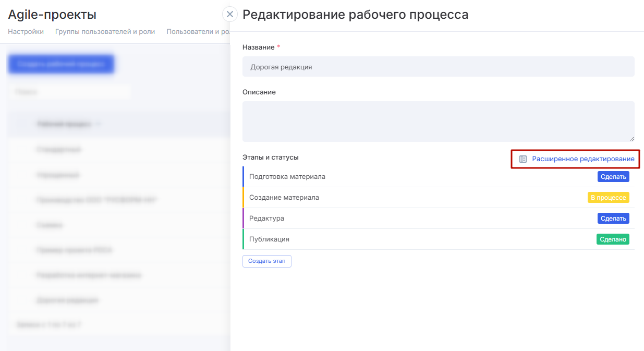The height and width of the screenshot is (351, 644).
Task: Open the Пользователи и роли tab
Action: tap(198, 31)
